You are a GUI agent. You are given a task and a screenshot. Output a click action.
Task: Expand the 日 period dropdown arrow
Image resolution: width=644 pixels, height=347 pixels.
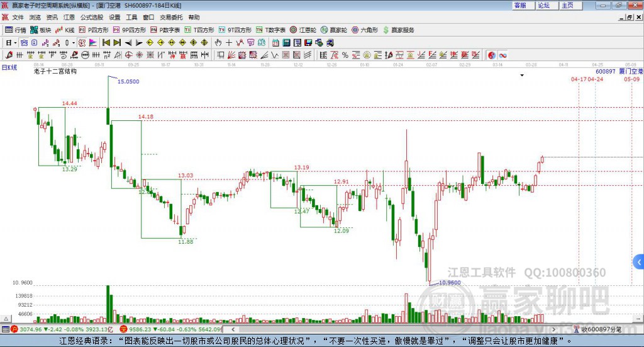pyautogui.click(x=15, y=43)
